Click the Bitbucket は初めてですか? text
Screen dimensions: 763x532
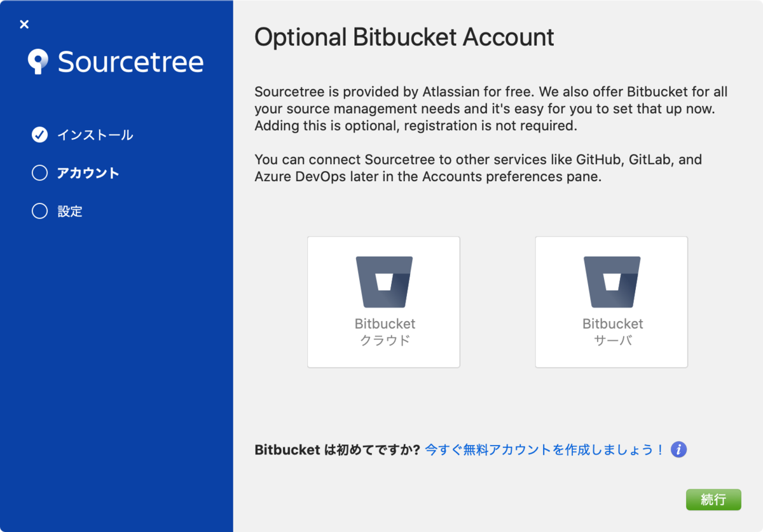(x=337, y=450)
